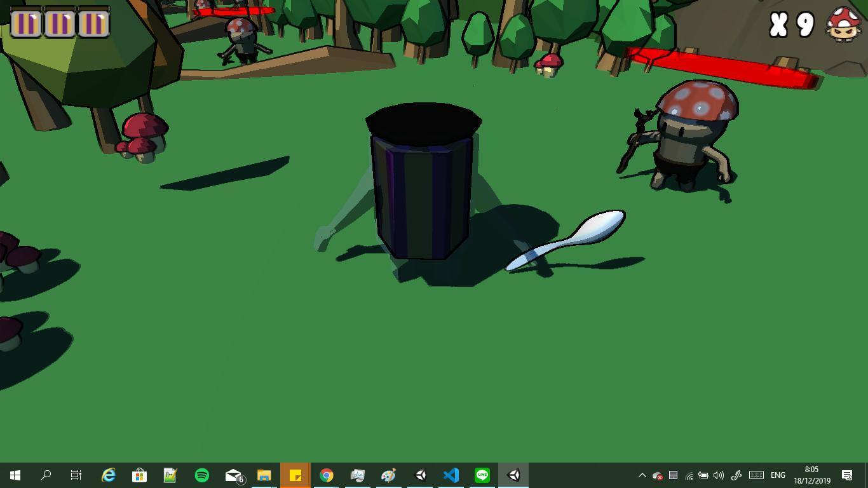Click the OneDrive sync error tray icon
The width and height of the screenshot is (868, 488).
pyautogui.click(x=658, y=475)
